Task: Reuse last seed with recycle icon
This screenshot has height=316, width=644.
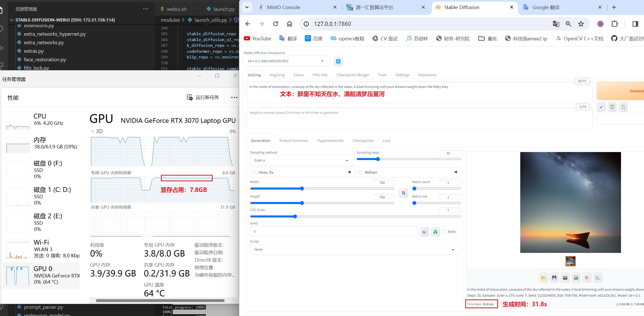Action: [x=436, y=232]
